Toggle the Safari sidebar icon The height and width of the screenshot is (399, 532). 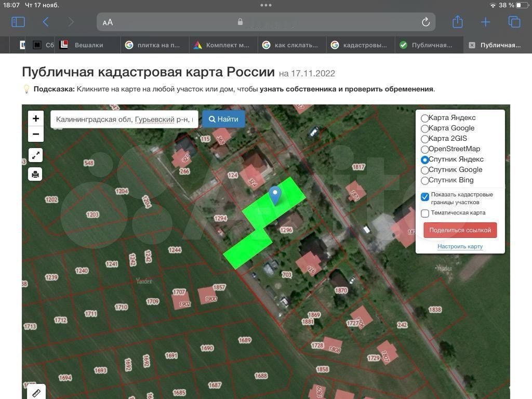[x=18, y=22]
